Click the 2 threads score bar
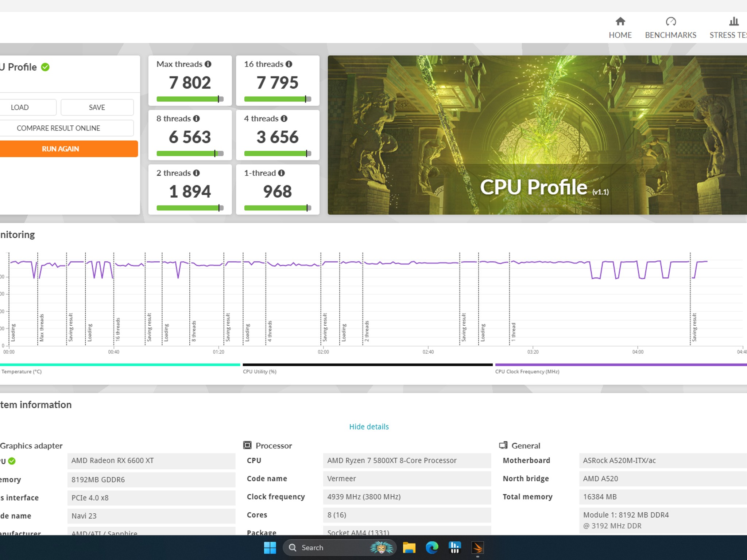747x560 pixels. click(x=190, y=208)
